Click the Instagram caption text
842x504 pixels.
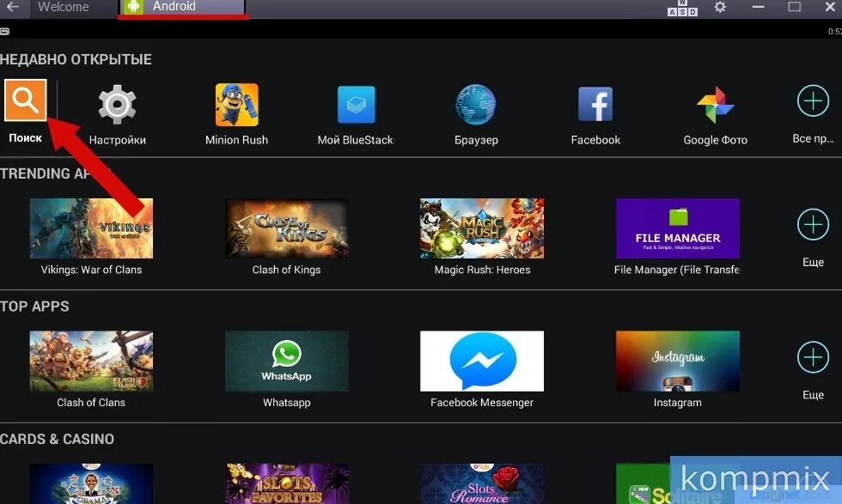678,403
